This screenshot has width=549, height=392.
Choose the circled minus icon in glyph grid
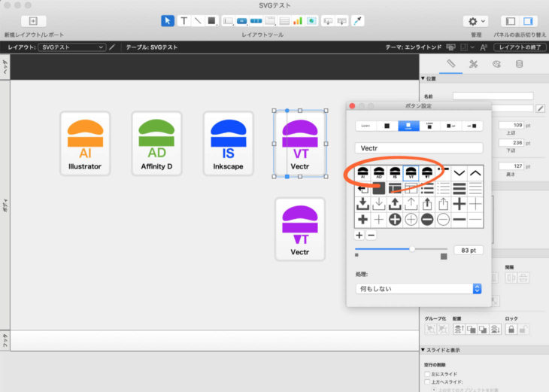point(427,219)
